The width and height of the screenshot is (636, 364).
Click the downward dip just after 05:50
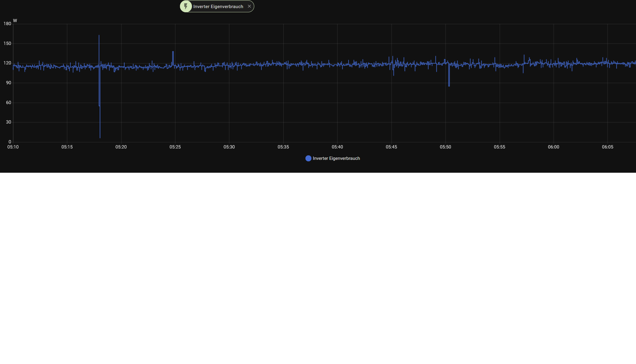(x=449, y=85)
